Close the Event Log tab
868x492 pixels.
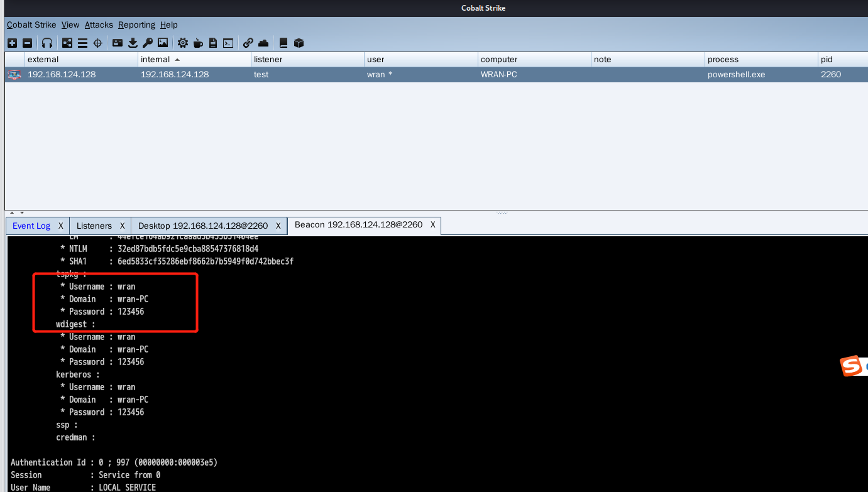[x=61, y=226]
